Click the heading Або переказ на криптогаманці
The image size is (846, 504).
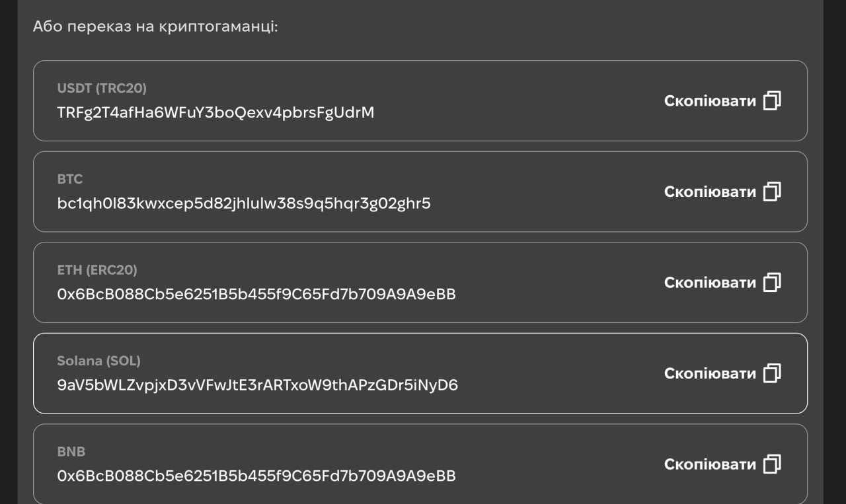pos(155,28)
